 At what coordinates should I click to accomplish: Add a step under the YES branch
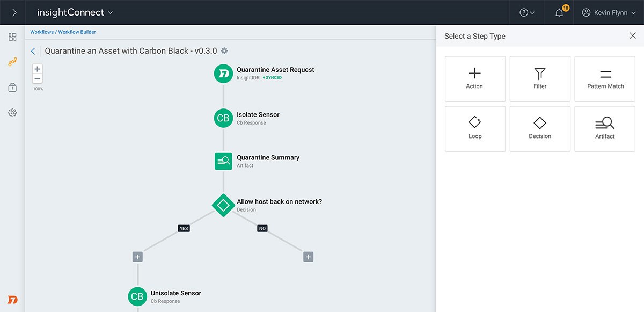(x=137, y=257)
